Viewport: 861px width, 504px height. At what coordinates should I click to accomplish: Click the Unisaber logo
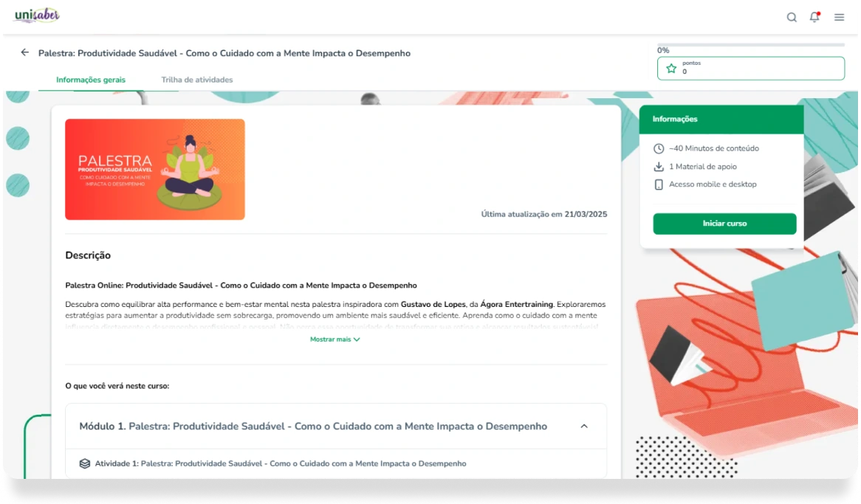point(37,15)
